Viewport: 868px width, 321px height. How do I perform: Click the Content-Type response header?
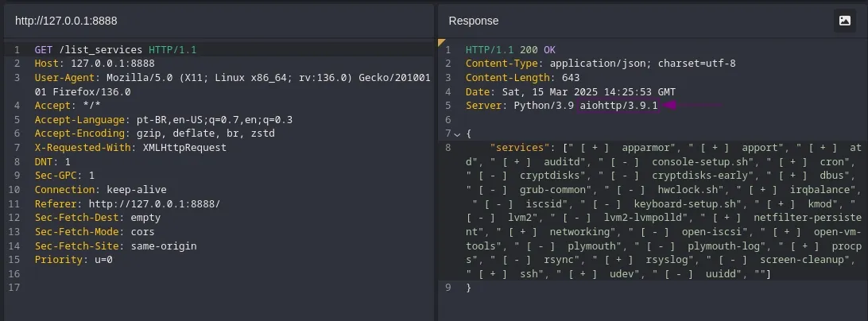[x=601, y=64]
